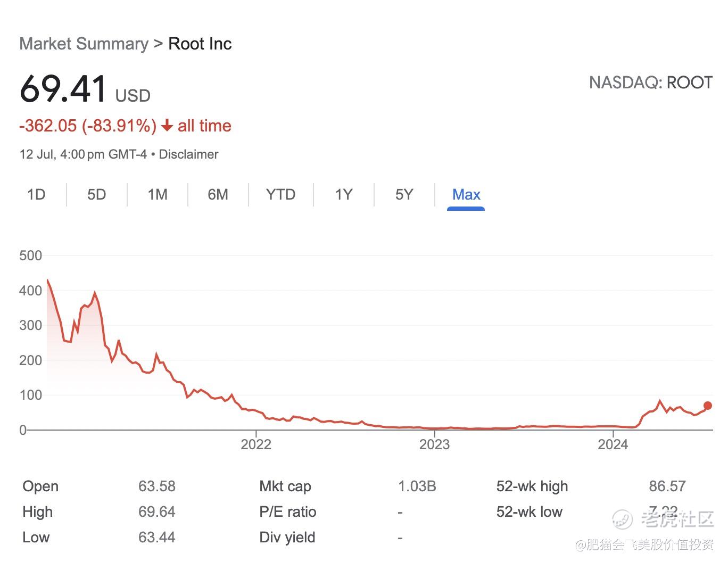Click the red down arrow icon
The width and height of the screenshot is (728, 561).
click(167, 126)
